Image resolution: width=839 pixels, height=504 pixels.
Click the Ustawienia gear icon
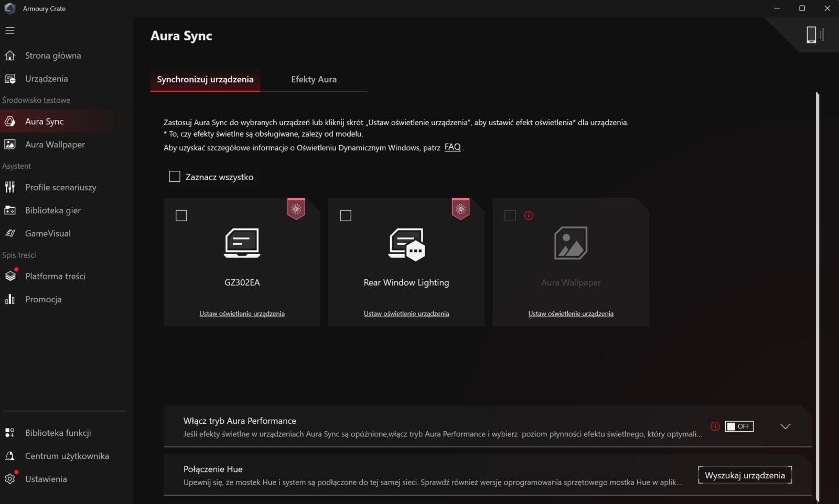tap(10, 479)
